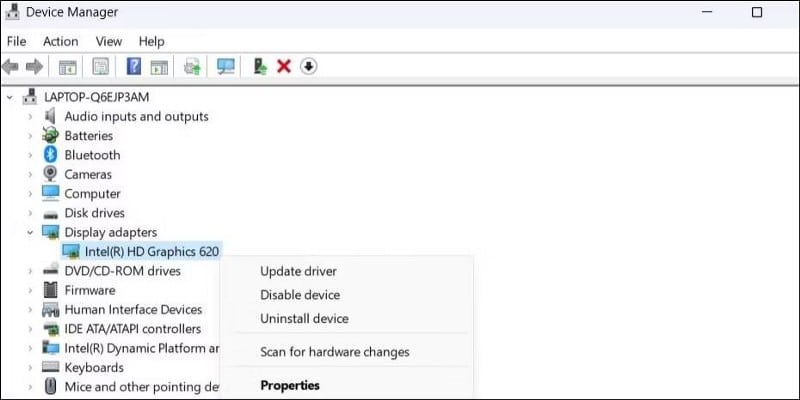Expand the DVD/CD-ROM drives chevron
Image resolution: width=800 pixels, height=400 pixels.
[x=30, y=271]
